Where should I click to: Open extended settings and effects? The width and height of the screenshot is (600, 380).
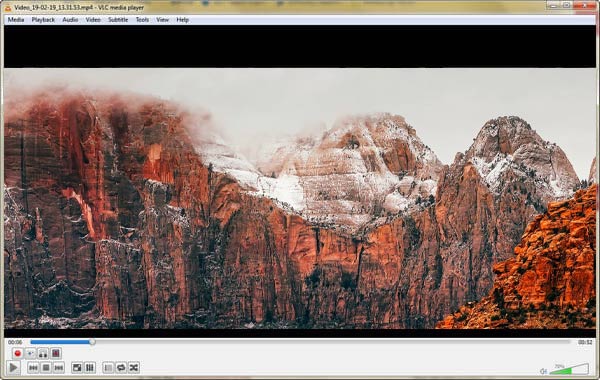90,368
